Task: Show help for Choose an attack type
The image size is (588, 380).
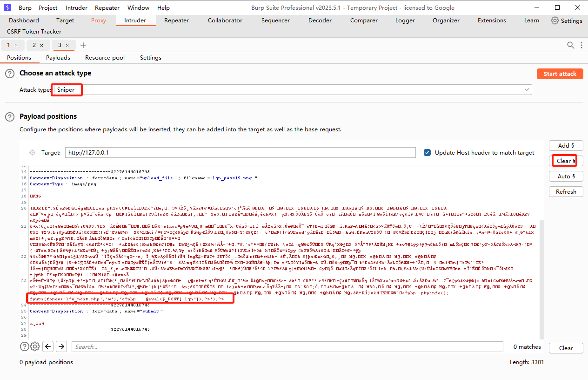Action: pos(10,74)
